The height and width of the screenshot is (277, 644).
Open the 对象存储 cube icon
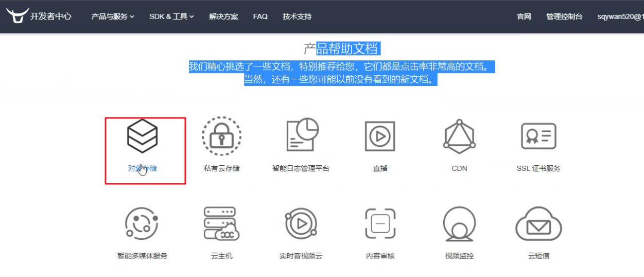click(x=142, y=136)
